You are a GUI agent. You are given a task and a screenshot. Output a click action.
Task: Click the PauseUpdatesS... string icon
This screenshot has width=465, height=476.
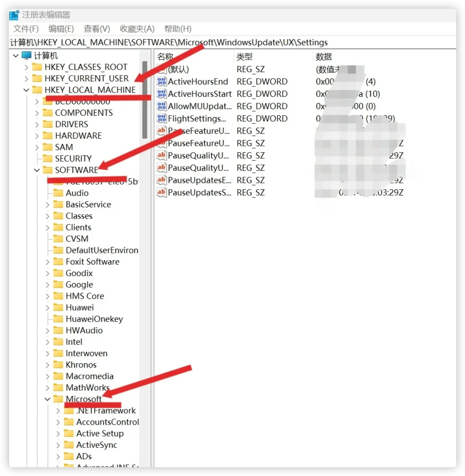pos(161,192)
